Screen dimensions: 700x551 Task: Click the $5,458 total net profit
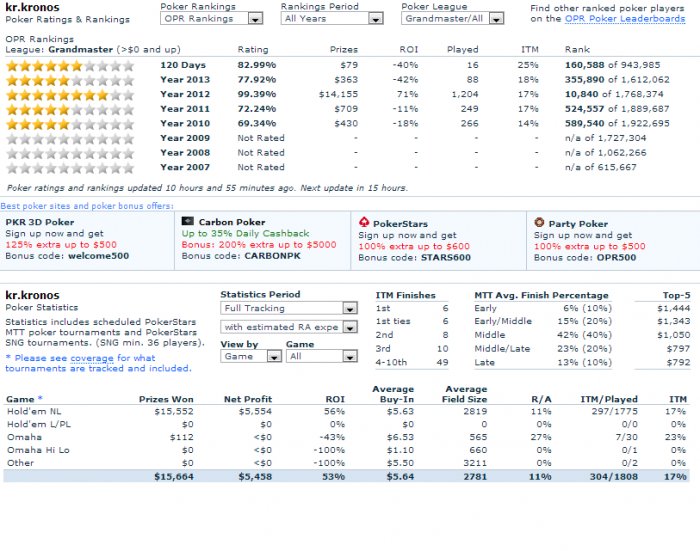(255, 476)
